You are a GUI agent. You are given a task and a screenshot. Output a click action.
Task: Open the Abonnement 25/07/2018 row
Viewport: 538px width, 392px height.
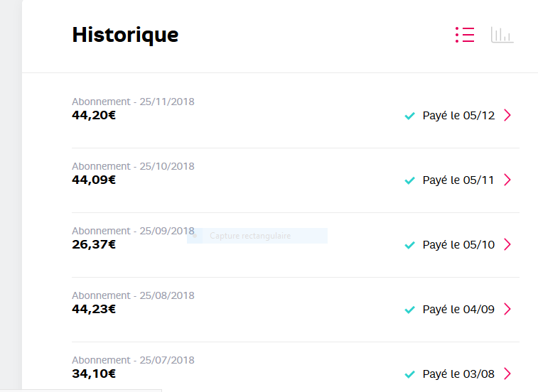tap(133, 360)
